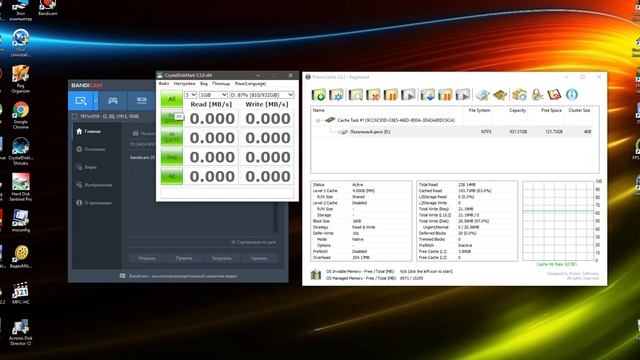Click the Bandicam file entry in list
The width and height of the screenshot is (640, 360).
coord(142,157)
